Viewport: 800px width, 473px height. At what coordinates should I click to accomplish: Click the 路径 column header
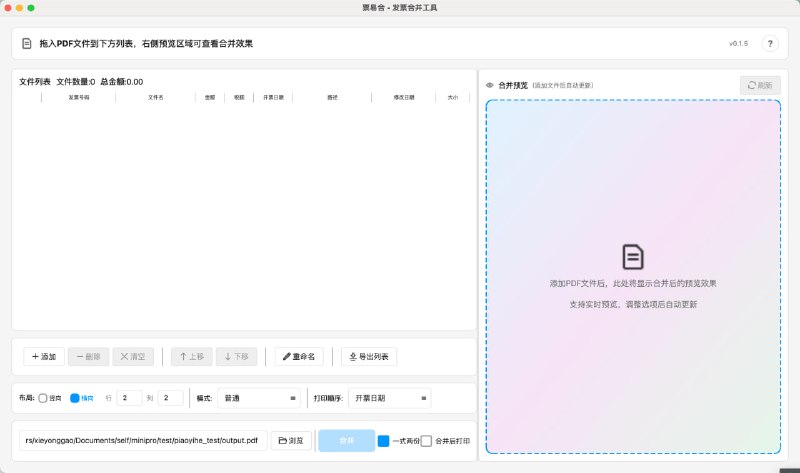click(x=332, y=97)
